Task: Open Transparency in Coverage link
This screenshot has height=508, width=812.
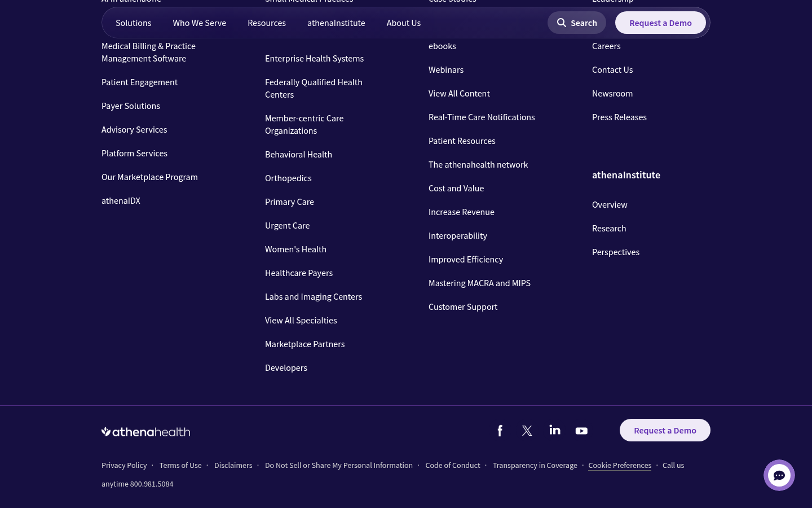Action: click(x=535, y=465)
